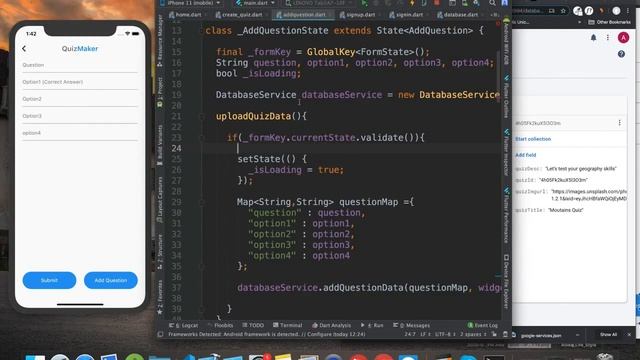
Task: Open the Logcat tool window
Action: 184,325
